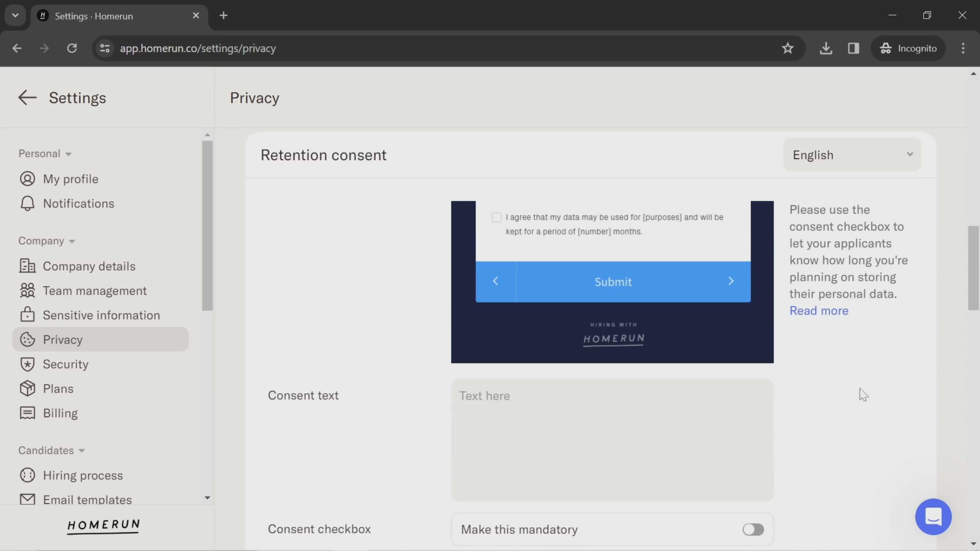The height and width of the screenshot is (551, 980).
Task: Open browser downloads icon
Action: [x=826, y=48]
